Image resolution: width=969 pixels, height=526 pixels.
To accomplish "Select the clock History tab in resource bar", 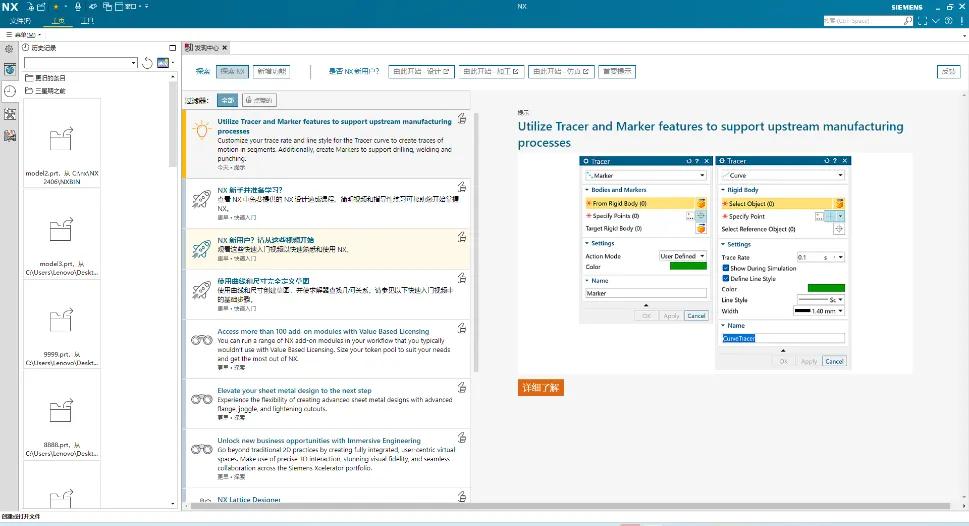I will point(10,91).
